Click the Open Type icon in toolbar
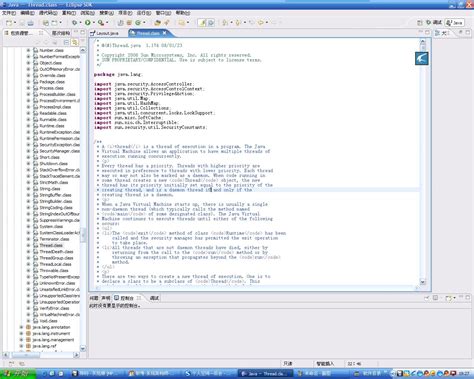474x379 pixels. (157, 23)
